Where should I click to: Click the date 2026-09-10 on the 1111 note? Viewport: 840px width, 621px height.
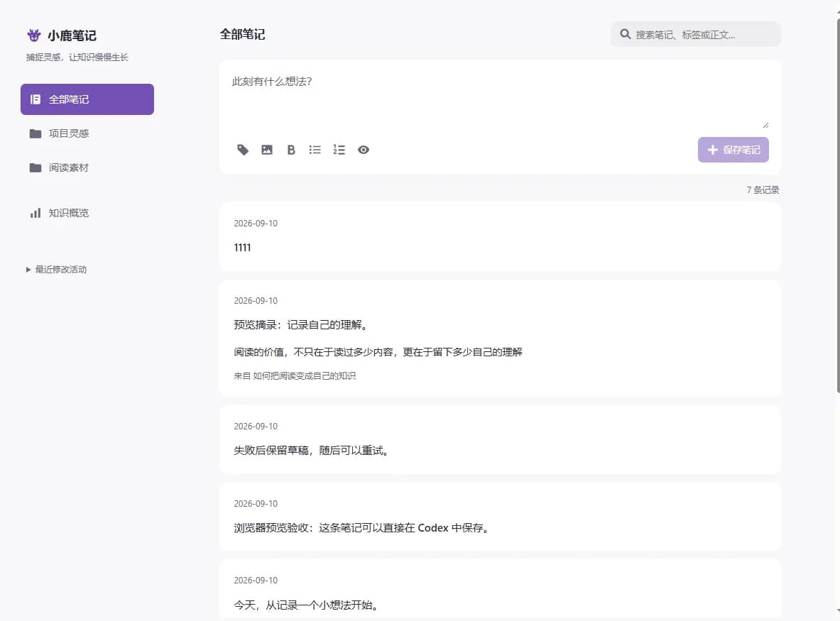point(256,224)
